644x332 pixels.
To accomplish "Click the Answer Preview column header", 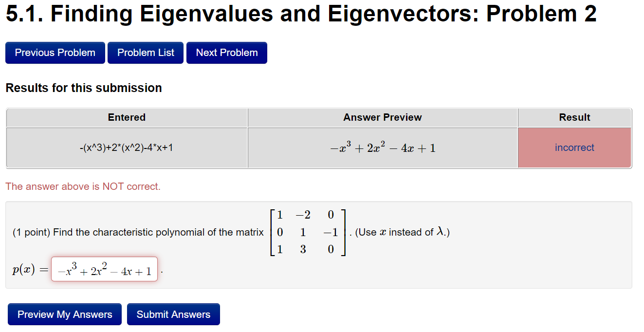I will click(x=382, y=117).
